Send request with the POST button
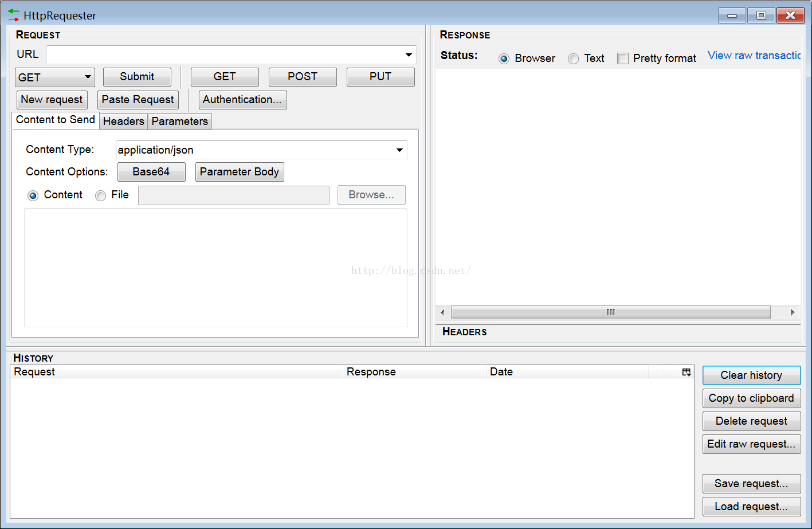 coord(303,77)
